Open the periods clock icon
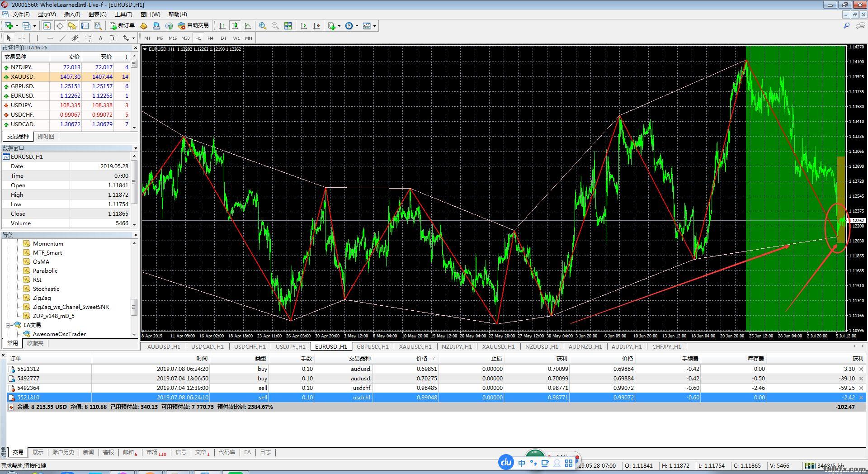The height and width of the screenshot is (474, 868). 349,26
